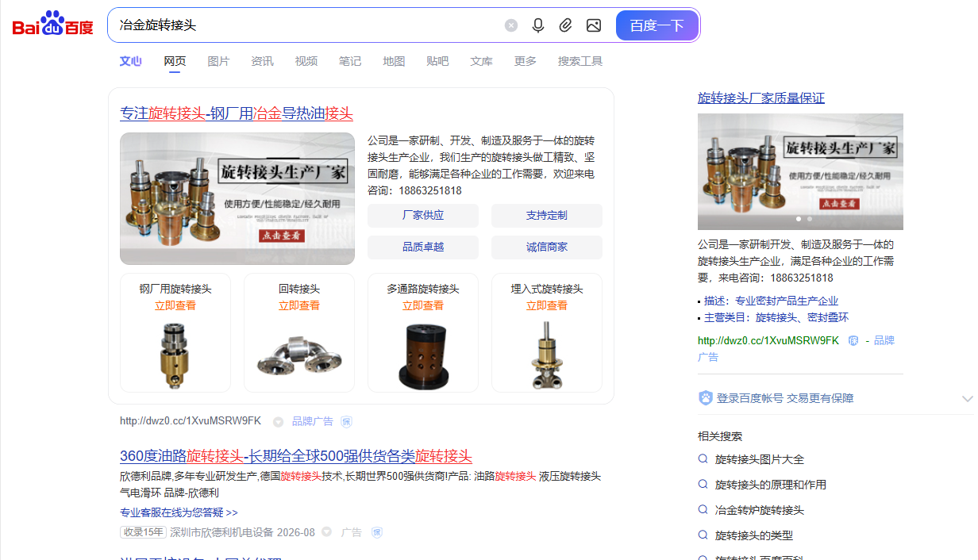Go to the 贴吧 tab

[x=437, y=61]
